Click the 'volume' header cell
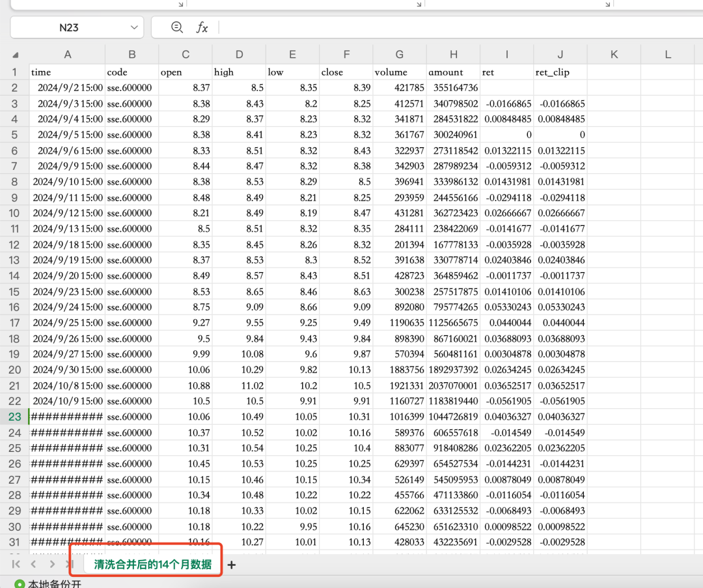This screenshot has width=703, height=588. pyautogui.click(x=400, y=72)
